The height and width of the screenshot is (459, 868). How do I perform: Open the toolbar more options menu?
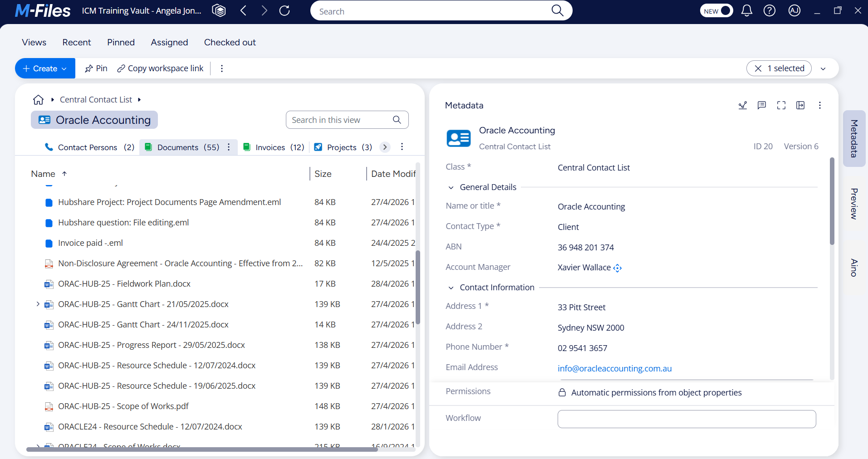click(x=221, y=68)
